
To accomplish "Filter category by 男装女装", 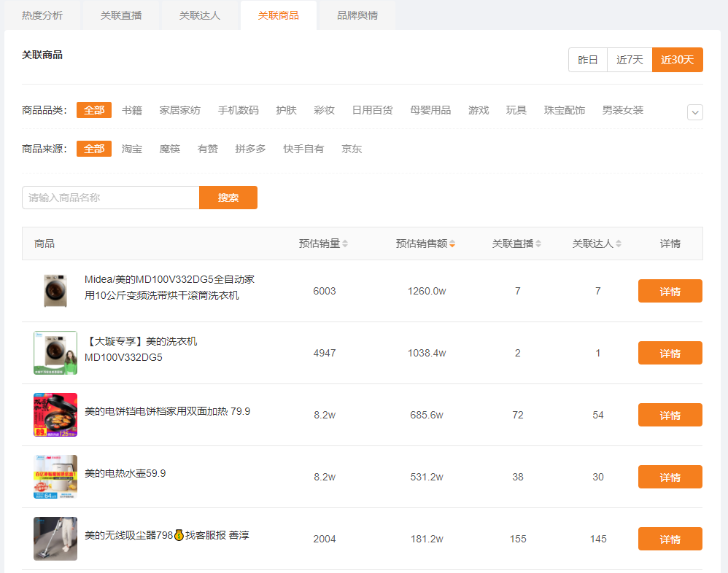I will tap(623, 110).
